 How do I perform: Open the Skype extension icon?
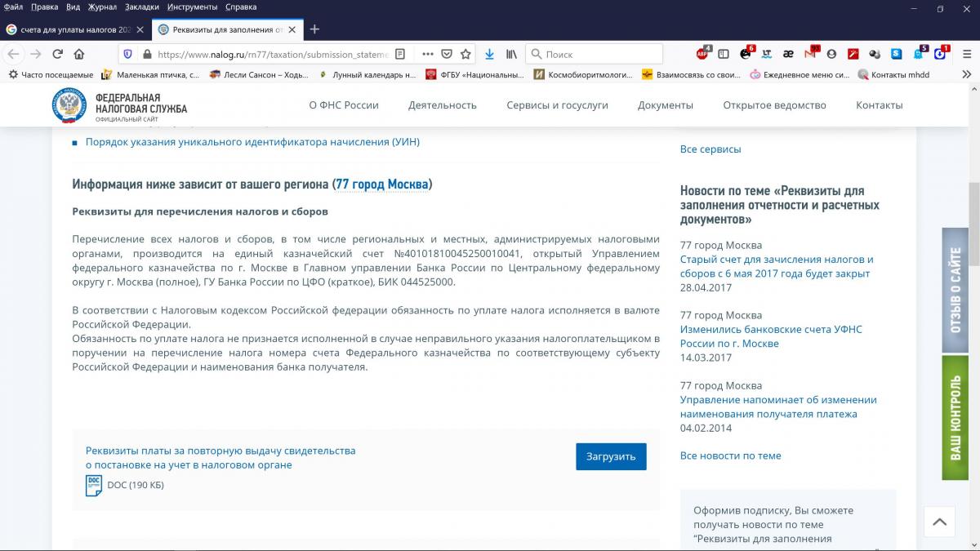897,54
